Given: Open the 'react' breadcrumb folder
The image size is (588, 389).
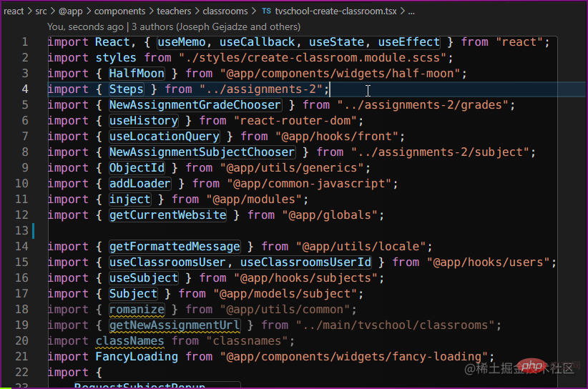Looking at the screenshot, I should coord(14,11).
